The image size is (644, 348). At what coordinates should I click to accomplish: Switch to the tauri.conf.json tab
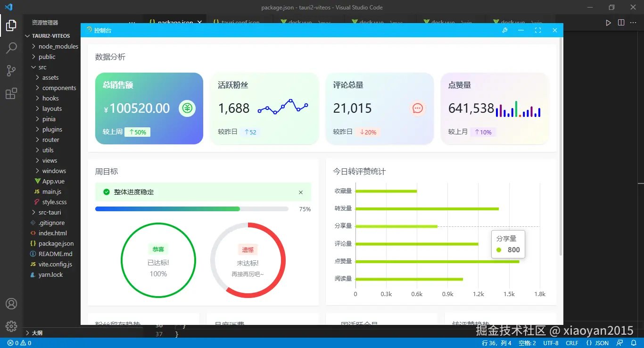point(240,22)
